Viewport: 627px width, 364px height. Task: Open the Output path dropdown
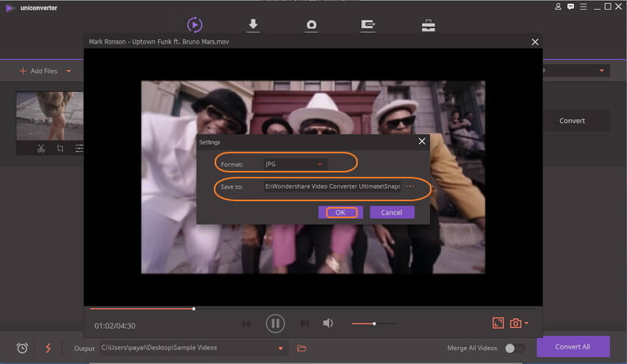click(x=280, y=349)
